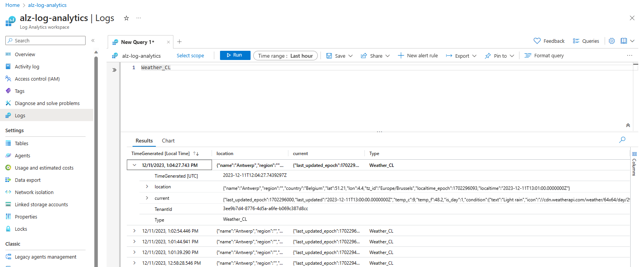
Task: Send feedback via the Feedback heart button
Action: pos(549,41)
